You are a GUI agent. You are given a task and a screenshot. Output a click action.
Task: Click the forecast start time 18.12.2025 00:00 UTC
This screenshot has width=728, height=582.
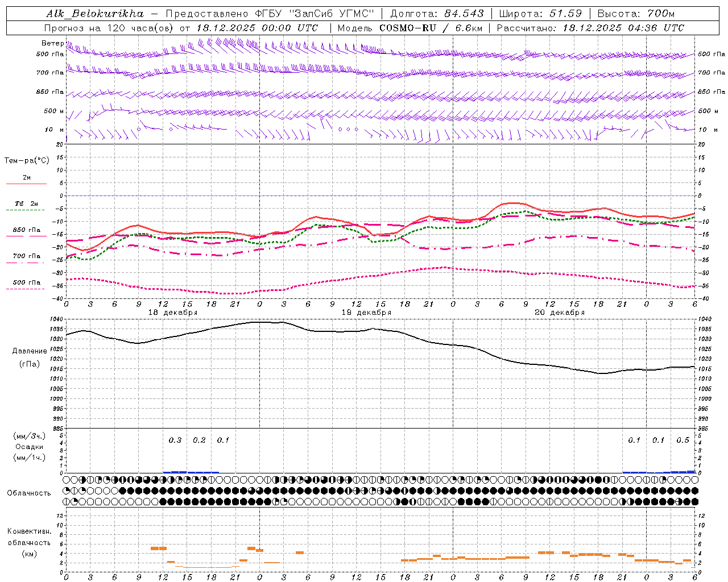(x=257, y=28)
